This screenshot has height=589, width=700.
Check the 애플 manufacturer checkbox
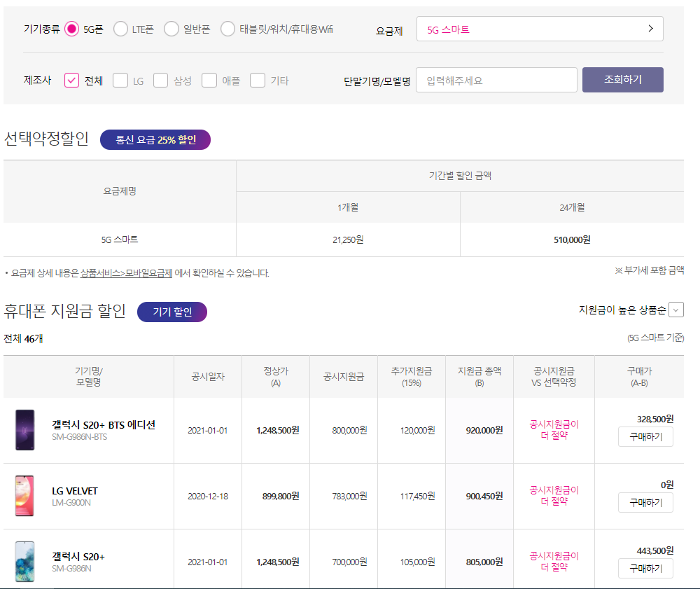pos(209,81)
